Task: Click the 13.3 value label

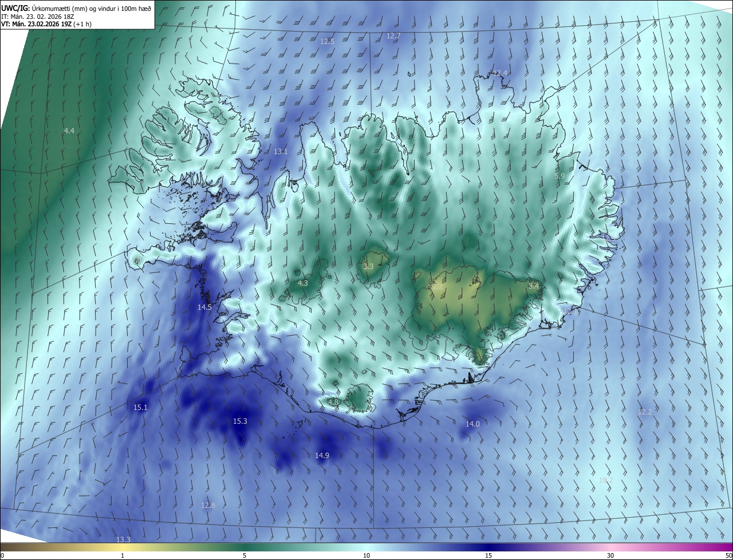Action: 123,540
